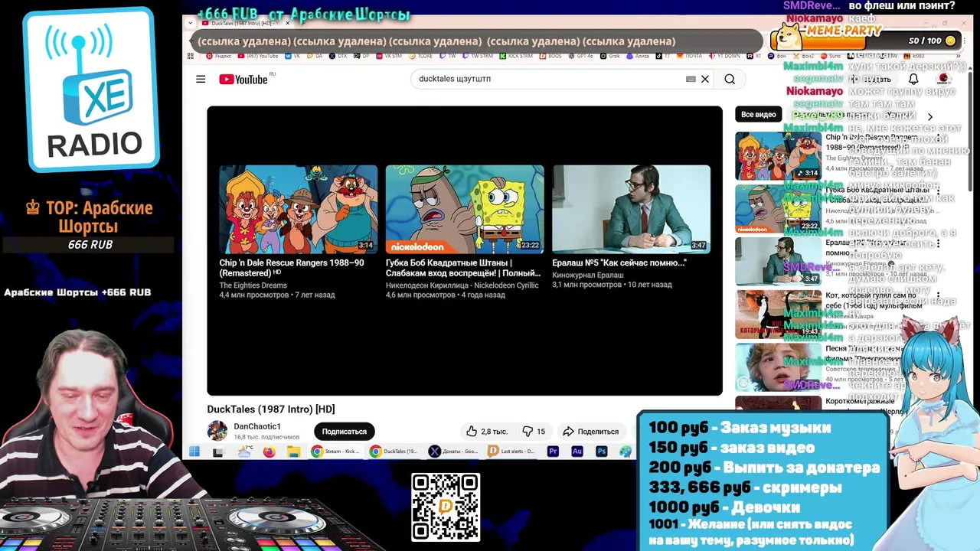Open Киножурнал Ералаш channel text in endscreen
The height and width of the screenshot is (551, 980).
[588, 275]
